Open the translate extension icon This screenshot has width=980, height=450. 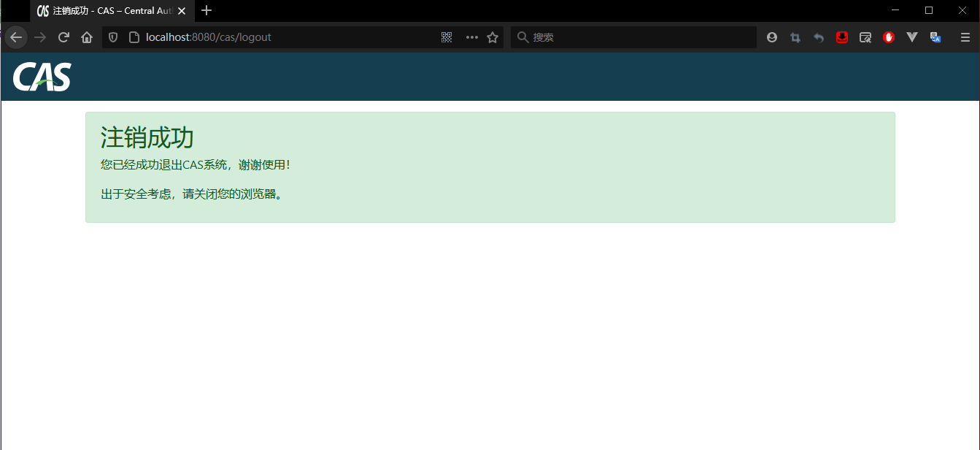[x=935, y=37]
